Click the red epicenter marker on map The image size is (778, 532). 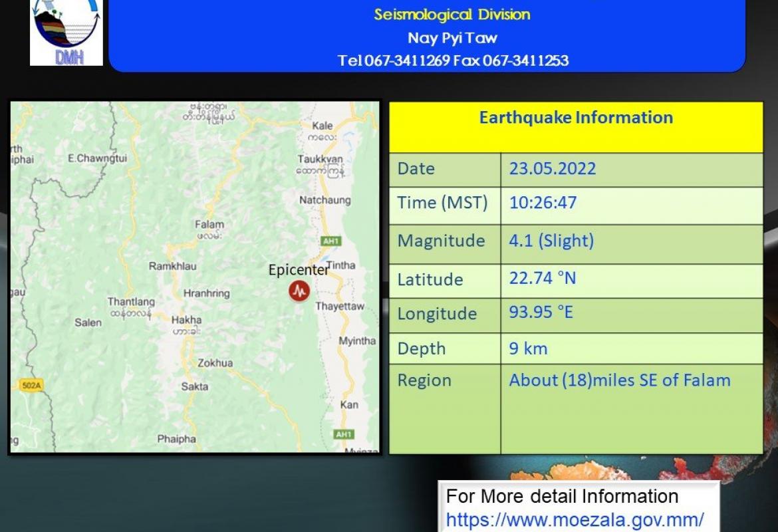tap(299, 291)
